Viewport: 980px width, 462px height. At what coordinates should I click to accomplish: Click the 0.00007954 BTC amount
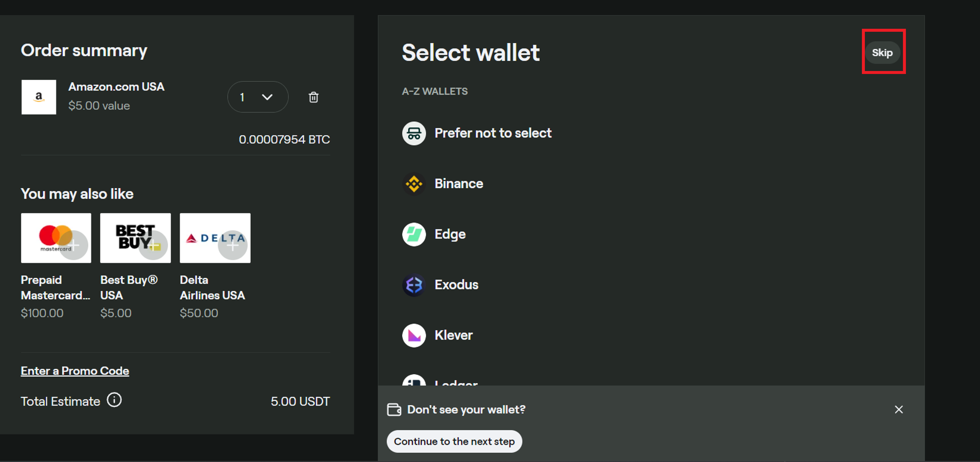pyautogui.click(x=284, y=140)
